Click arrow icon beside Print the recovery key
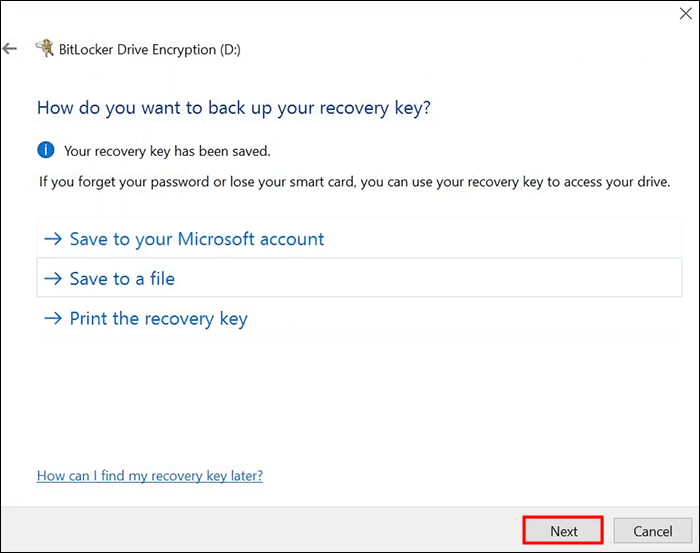700x553 pixels. (53, 319)
